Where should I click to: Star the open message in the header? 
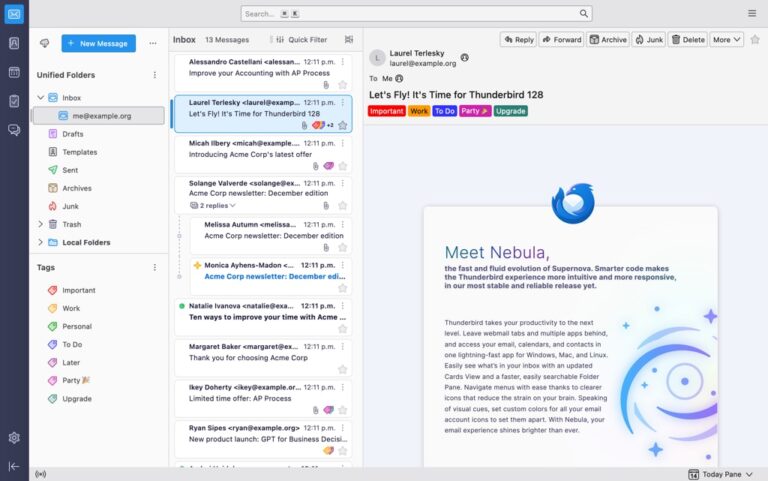coord(755,40)
